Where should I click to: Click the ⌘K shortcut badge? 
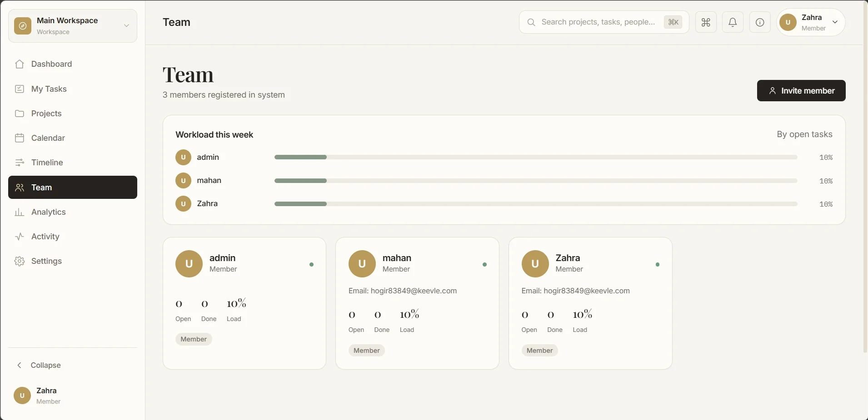pyautogui.click(x=673, y=22)
